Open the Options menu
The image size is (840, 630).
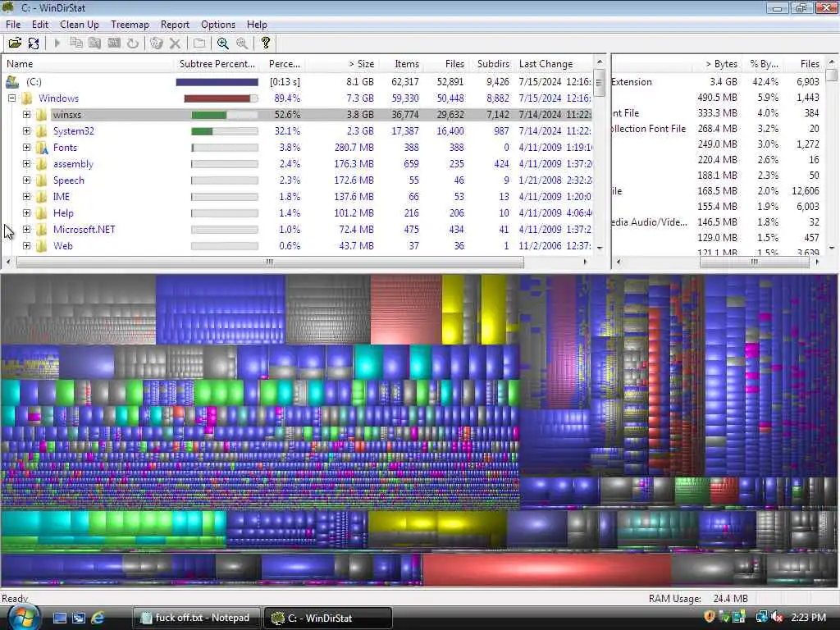pyautogui.click(x=218, y=25)
